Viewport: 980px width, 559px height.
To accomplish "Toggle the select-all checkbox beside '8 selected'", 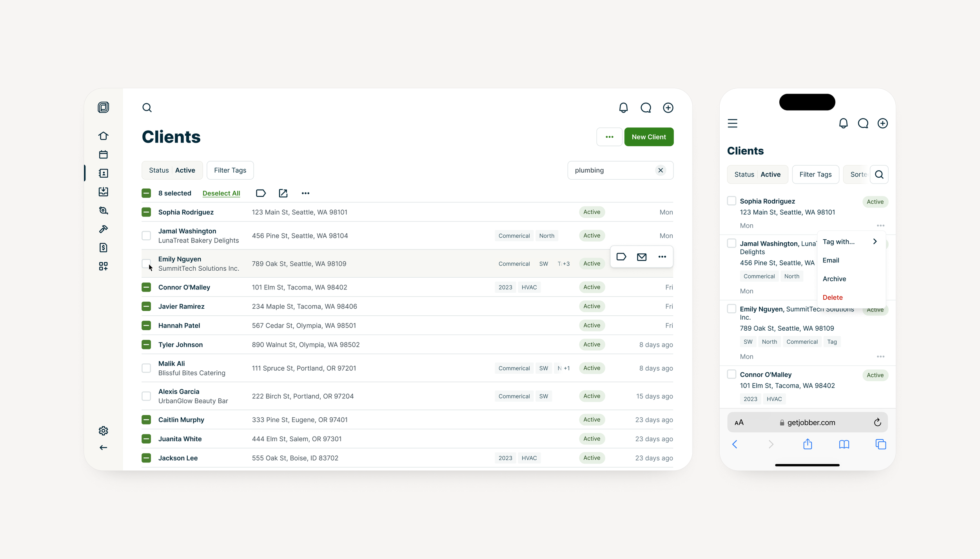I will tap(146, 193).
